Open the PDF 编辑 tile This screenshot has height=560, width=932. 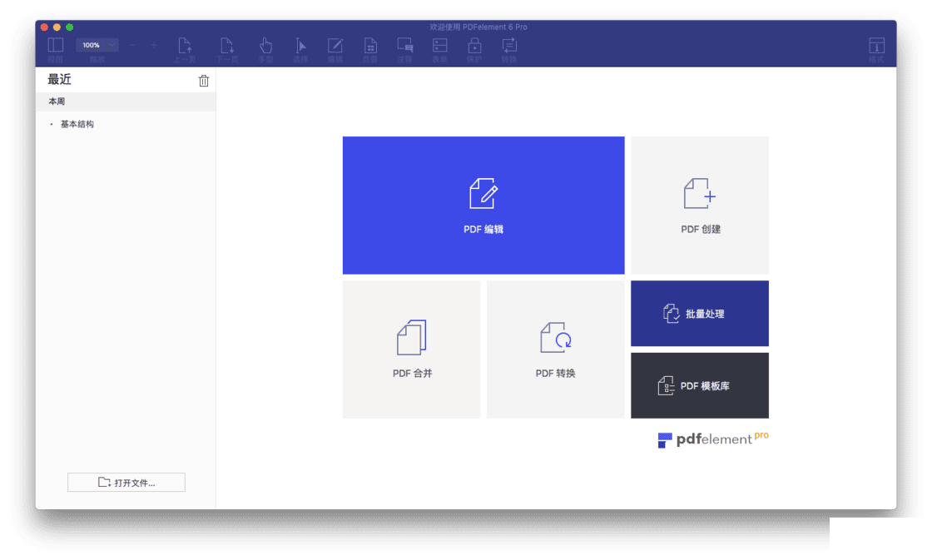point(483,205)
